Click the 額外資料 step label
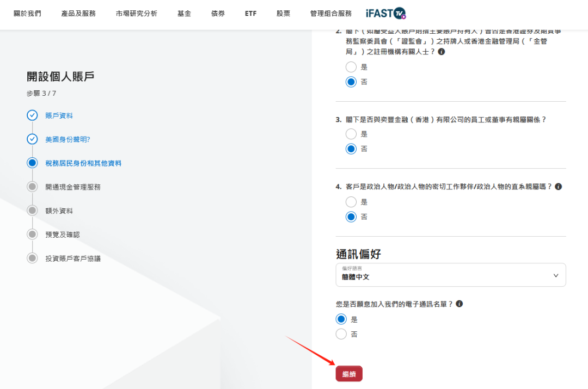 (x=59, y=211)
